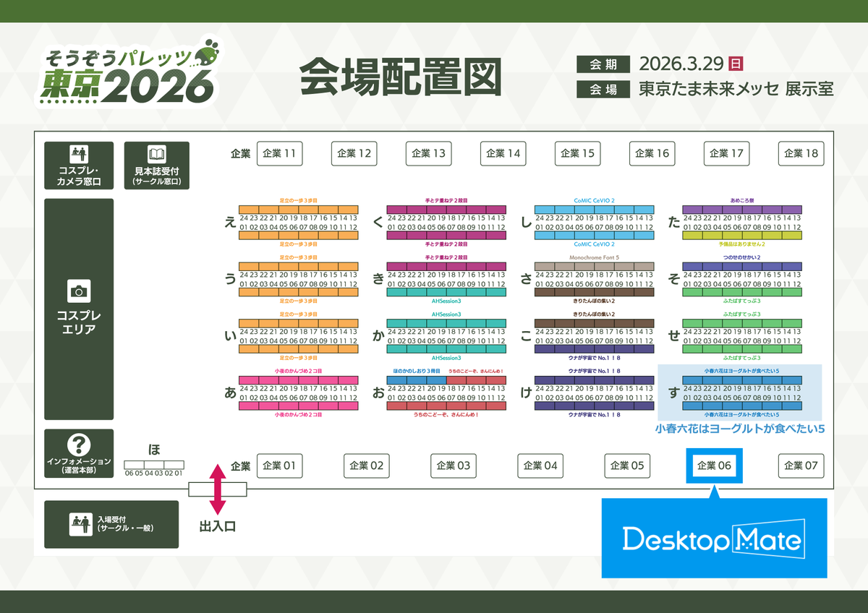Click the open book icon on 見本誌受付
The image size is (868, 613).
[x=156, y=152]
